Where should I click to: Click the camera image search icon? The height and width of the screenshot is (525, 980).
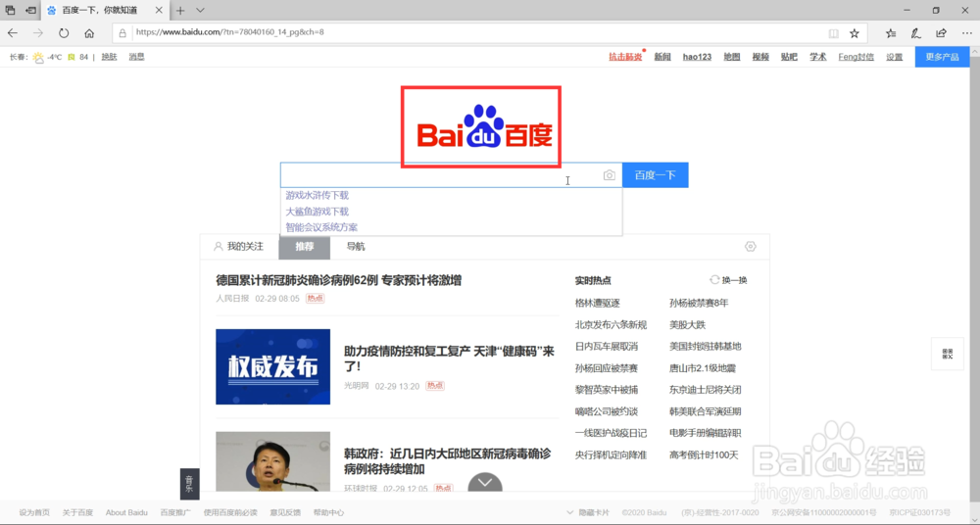[x=609, y=175]
